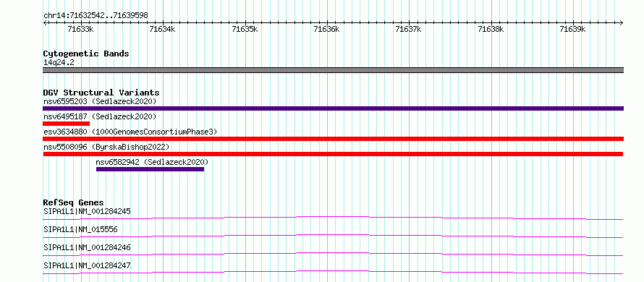The height and width of the screenshot is (282, 644).
Task: Click the 71638k ruler tick label
Action: point(491,29)
